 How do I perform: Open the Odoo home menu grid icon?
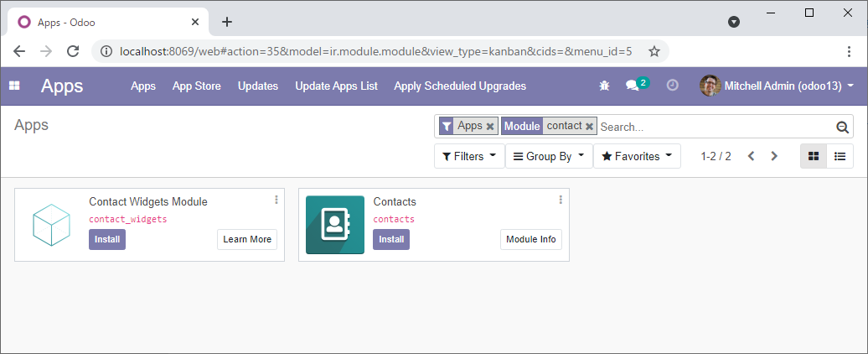pos(14,86)
